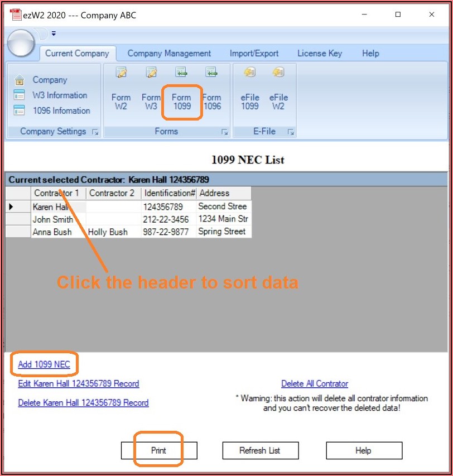
Task: Expand the Company Settings group launcher
Action: coord(95,132)
